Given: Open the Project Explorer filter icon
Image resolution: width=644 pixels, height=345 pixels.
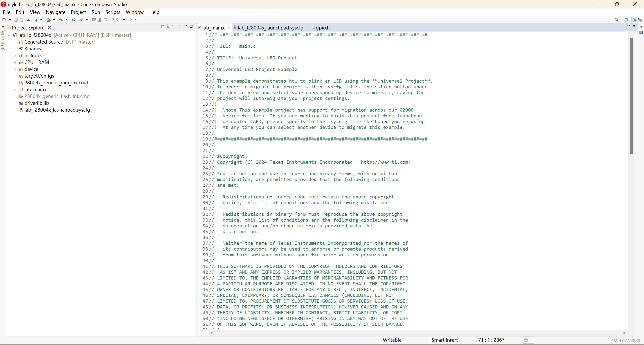Looking at the screenshot, I should tap(174, 26).
